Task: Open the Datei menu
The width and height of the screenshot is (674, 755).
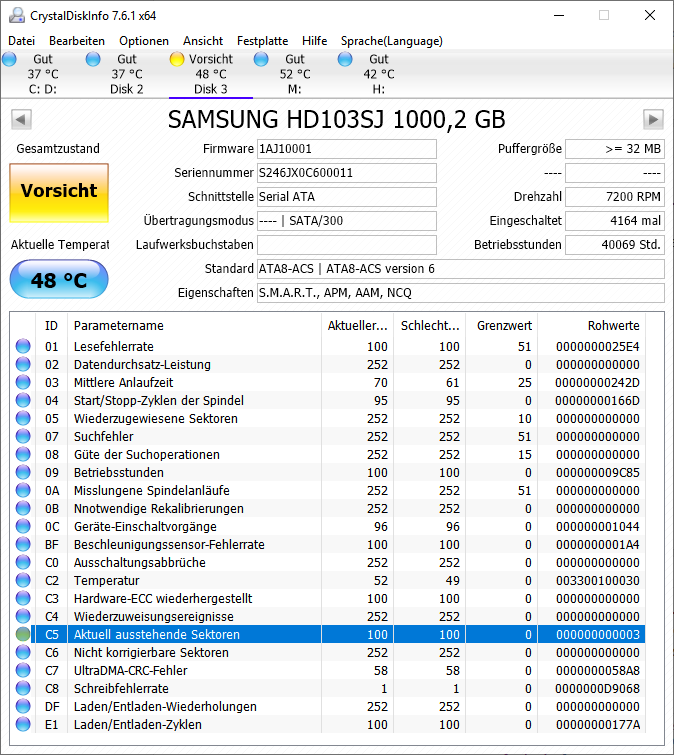Action: click(x=22, y=41)
